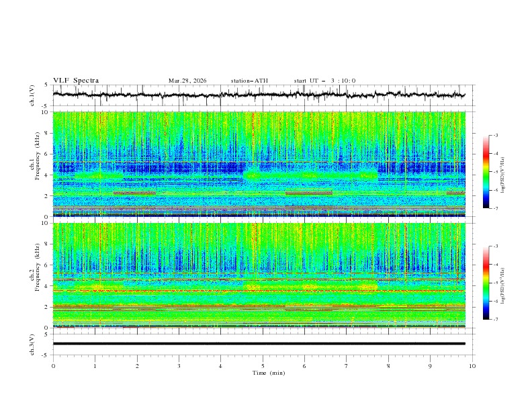
Task: Click the "3" tick on the time axis
Action: (x=179, y=366)
